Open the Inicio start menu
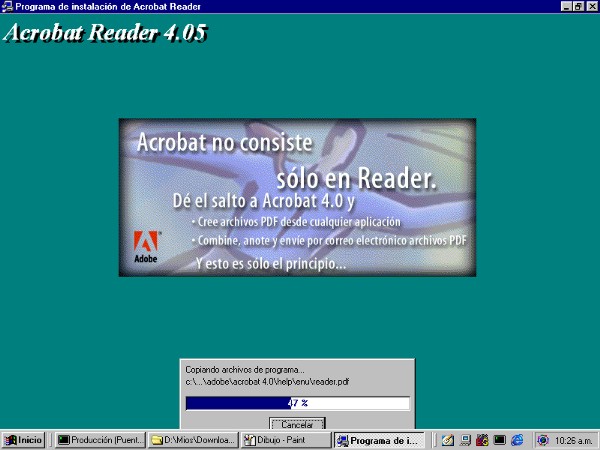The image size is (600, 450). 24,439
